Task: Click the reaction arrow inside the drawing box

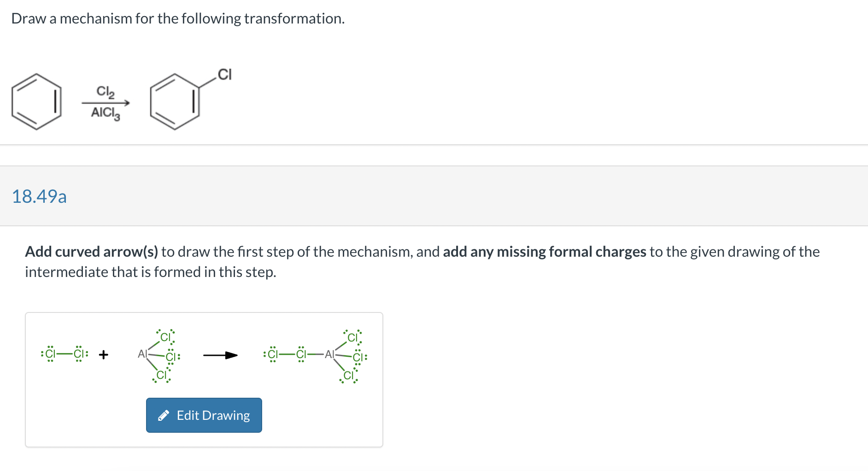Action: coord(219,355)
